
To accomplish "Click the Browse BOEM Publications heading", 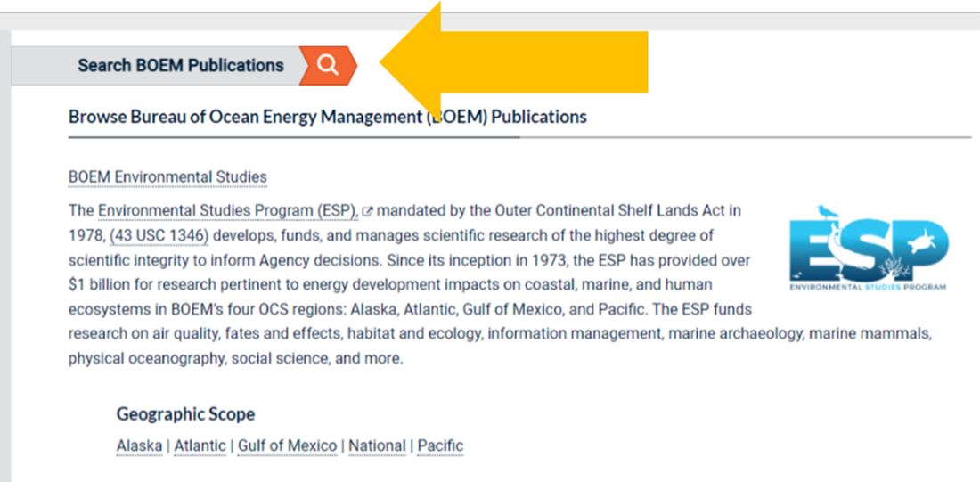I will (x=327, y=117).
